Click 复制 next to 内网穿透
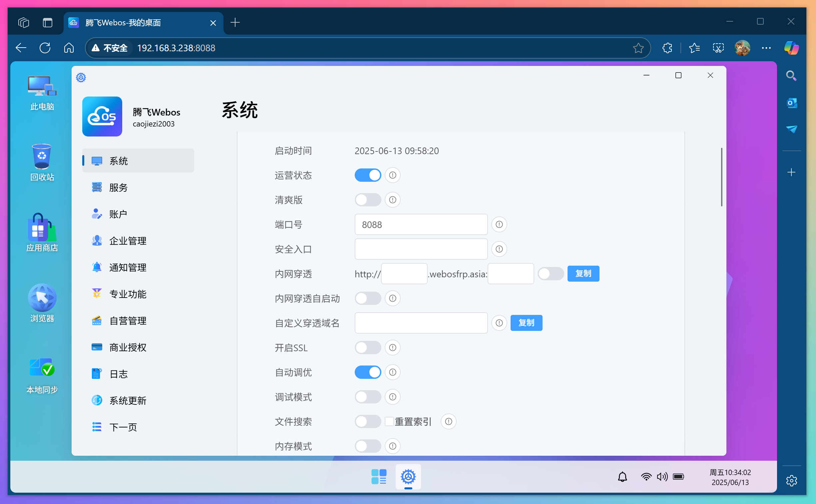This screenshot has height=504, width=816. [x=583, y=273]
